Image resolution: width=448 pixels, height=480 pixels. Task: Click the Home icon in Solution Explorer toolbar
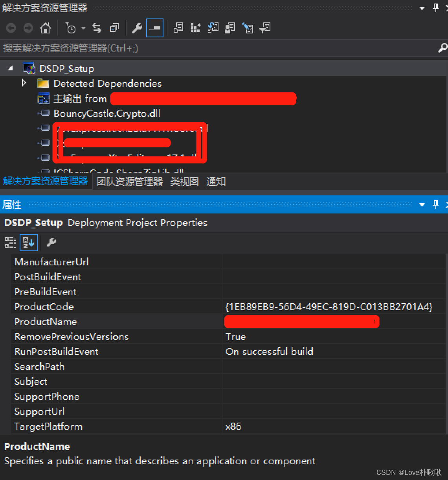point(46,28)
